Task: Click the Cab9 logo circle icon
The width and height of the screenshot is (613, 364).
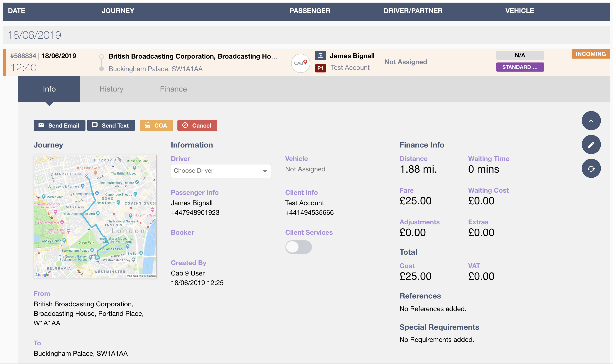Action: pos(300,63)
